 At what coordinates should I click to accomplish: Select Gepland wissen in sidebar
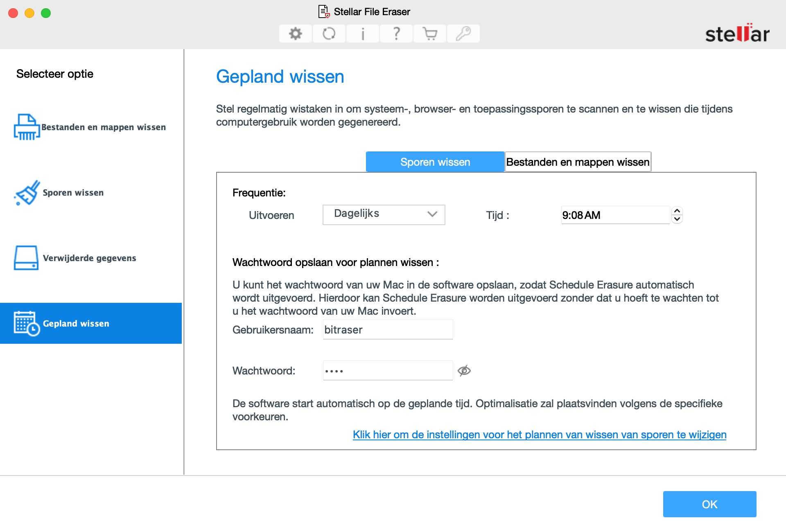point(91,323)
